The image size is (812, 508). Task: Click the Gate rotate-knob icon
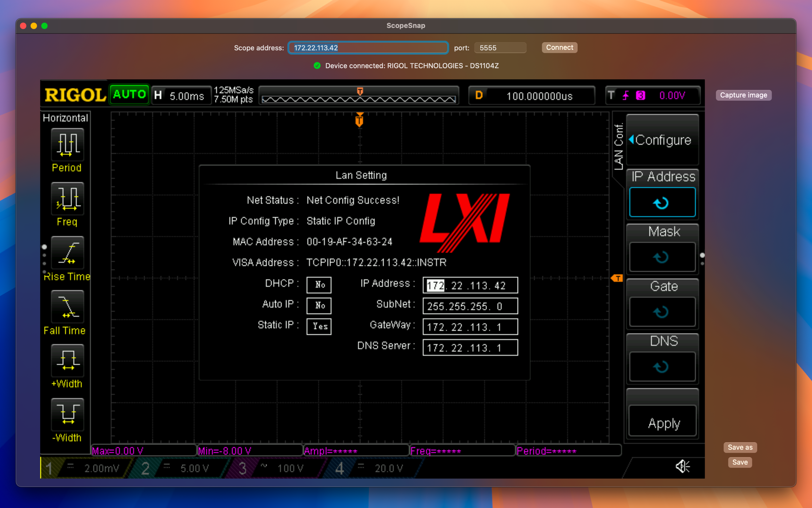662,312
